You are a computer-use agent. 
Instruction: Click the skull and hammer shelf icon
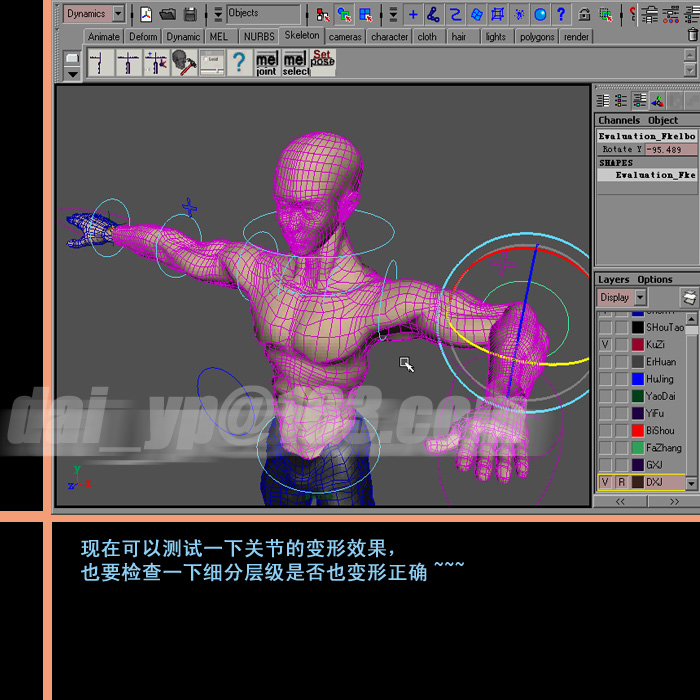184,62
